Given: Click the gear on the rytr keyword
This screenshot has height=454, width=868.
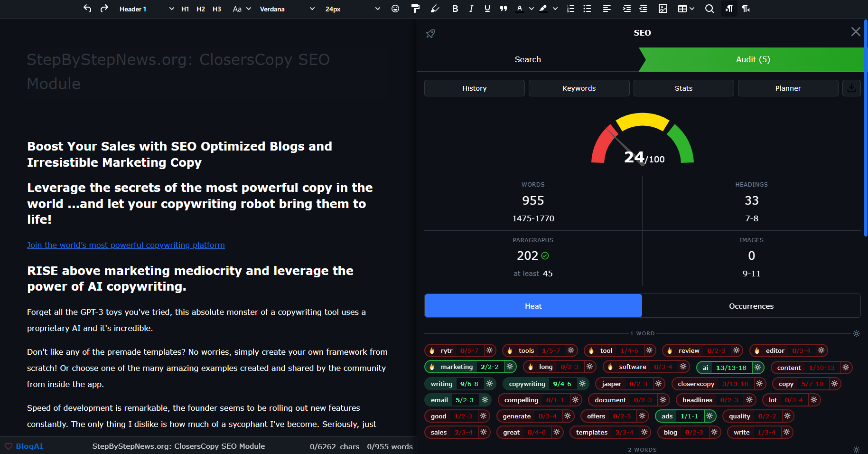Looking at the screenshot, I should [489, 350].
